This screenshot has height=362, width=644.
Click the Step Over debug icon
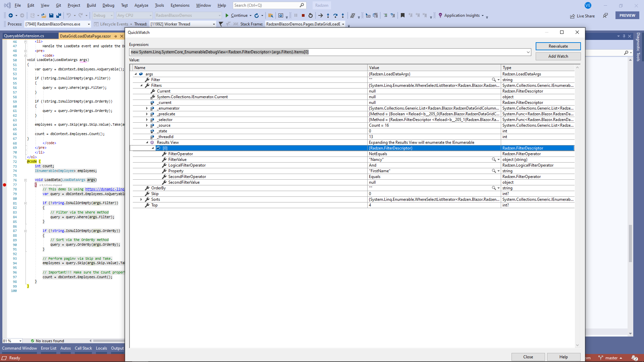335,15
